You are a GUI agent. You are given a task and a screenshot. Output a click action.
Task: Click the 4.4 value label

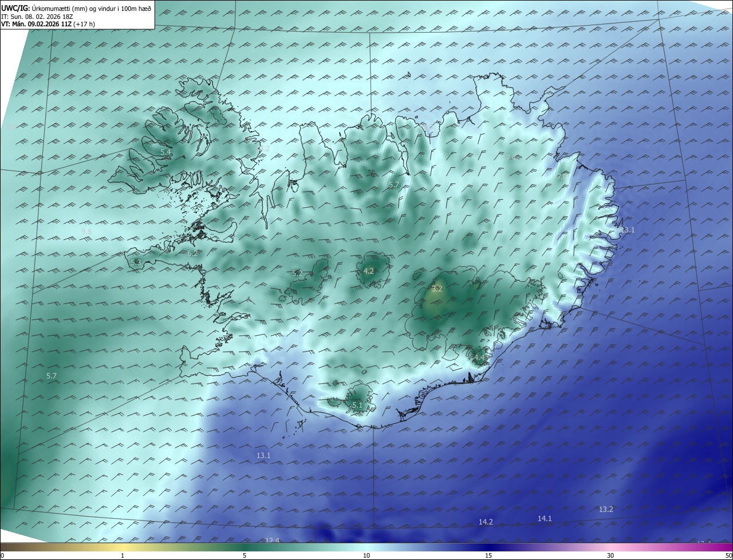(x=479, y=358)
